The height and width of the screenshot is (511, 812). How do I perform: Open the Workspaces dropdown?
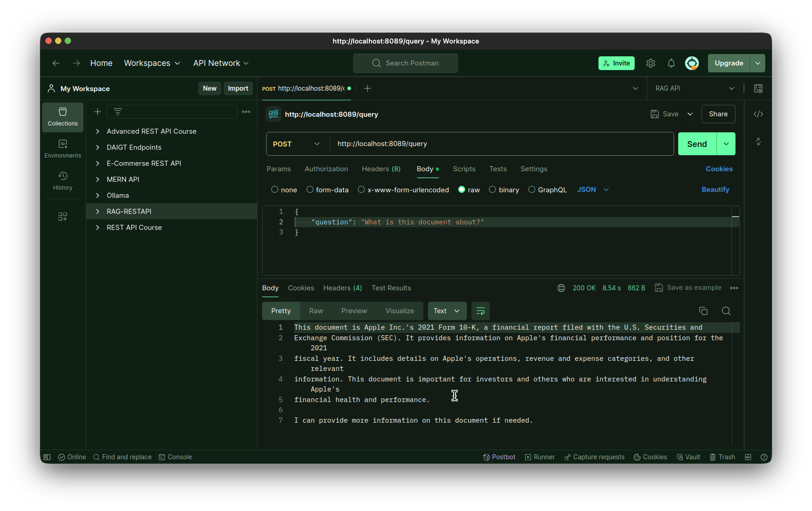152,63
